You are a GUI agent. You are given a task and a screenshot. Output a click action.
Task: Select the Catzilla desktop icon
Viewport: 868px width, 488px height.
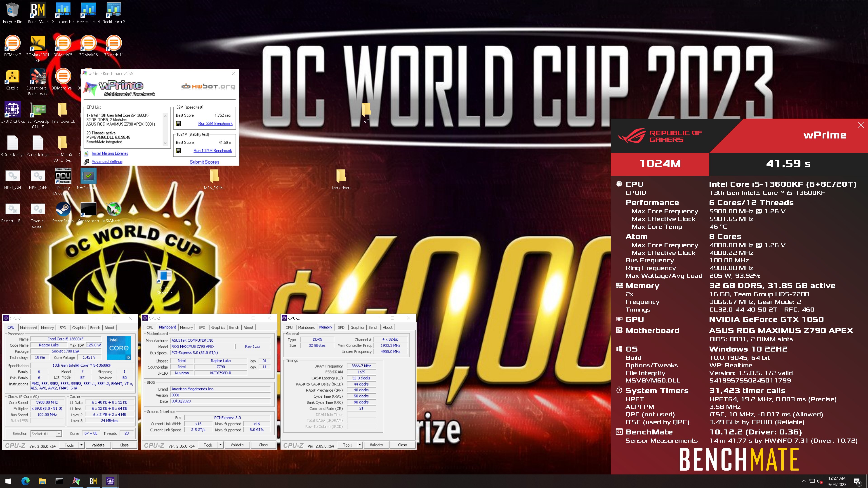coord(12,79)
